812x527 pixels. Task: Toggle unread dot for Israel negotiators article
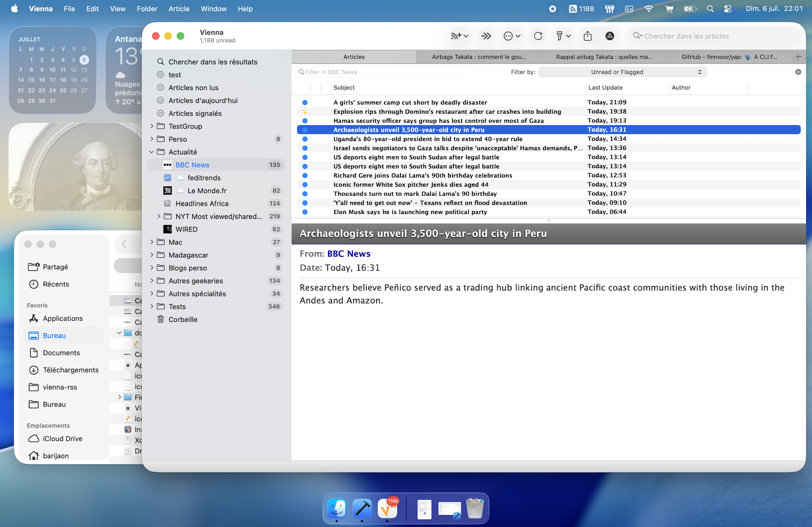305,148
